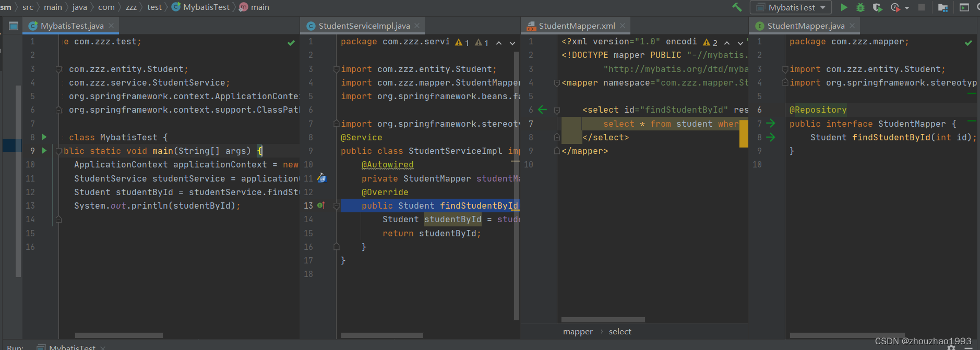Go to previous highlighted error in StudentServiceImpl.java

point(499,43)
